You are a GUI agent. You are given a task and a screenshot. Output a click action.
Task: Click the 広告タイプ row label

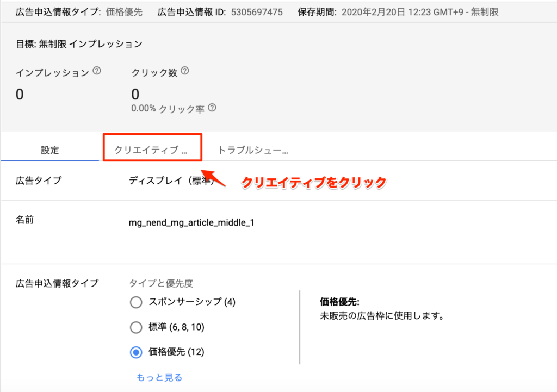click(39, 181)
